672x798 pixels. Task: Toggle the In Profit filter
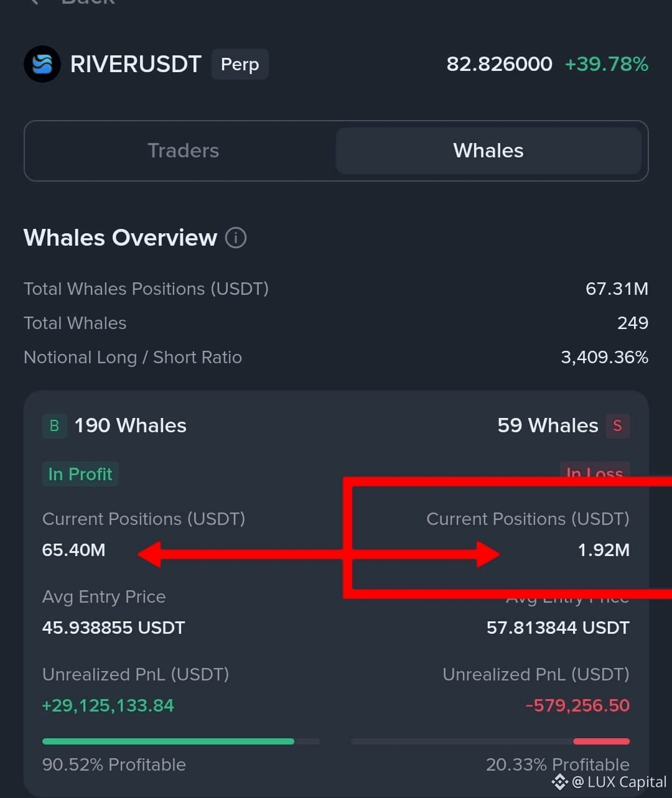pyautogui.click(x=80, y=474)
